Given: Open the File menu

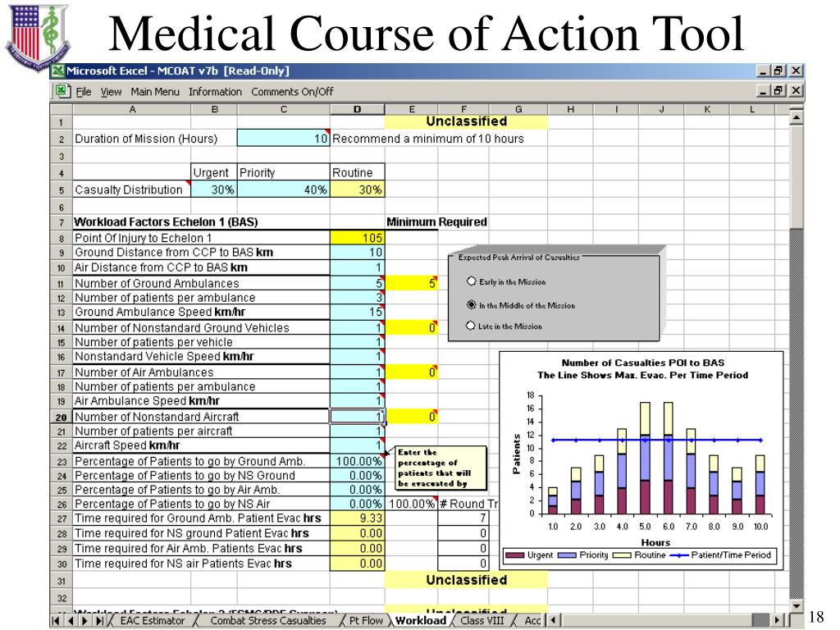Looking at the screenshot, I should (x=84, y=92).
